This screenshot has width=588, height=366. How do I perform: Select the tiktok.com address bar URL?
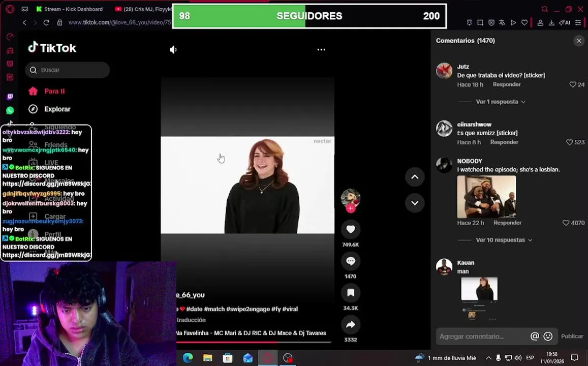pyautogui.click(x=119, y=22)
